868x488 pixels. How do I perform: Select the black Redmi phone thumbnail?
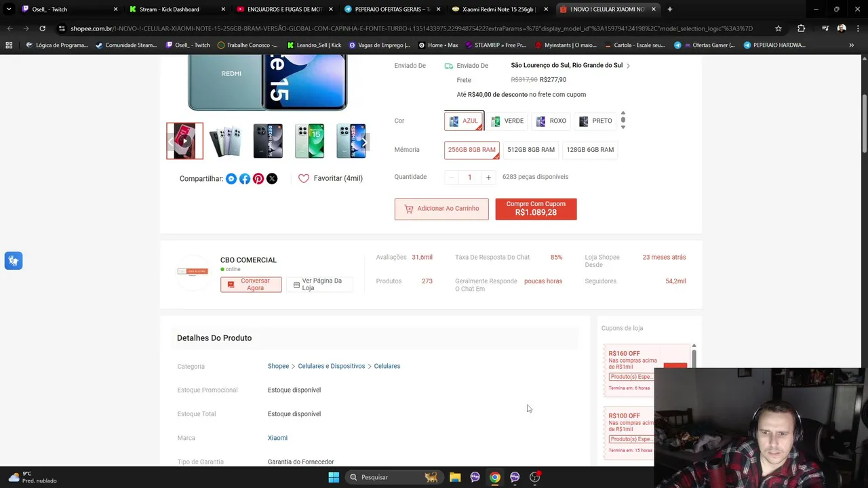tap(268, 141)
